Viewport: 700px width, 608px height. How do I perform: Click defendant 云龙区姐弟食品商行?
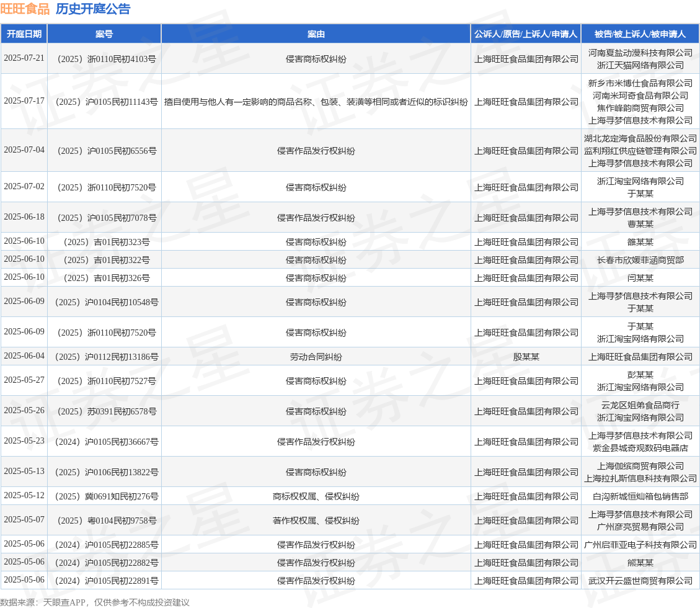[x=640, y=405]
